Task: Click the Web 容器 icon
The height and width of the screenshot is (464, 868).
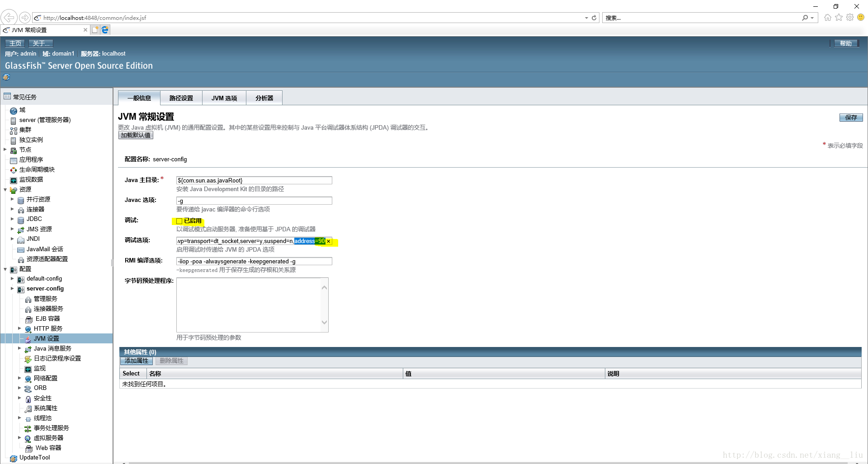Action: click(29, 449)
